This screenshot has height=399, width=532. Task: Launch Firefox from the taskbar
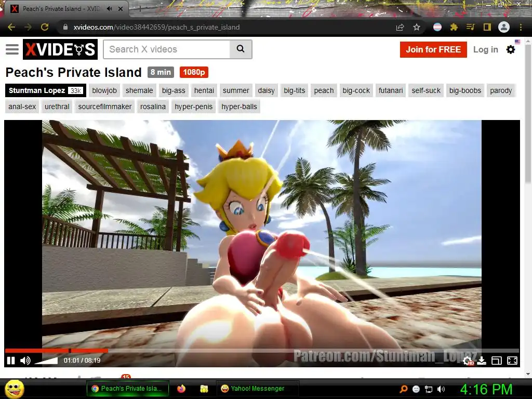(x=181, y=389)
